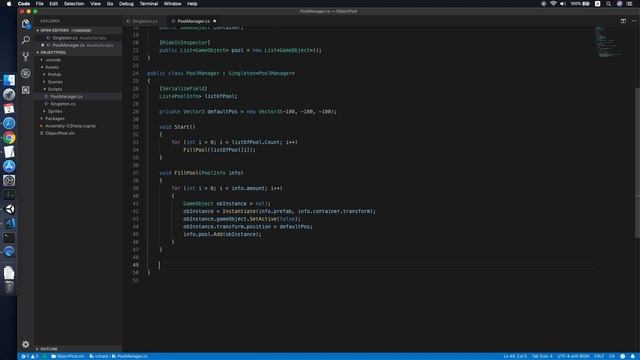This screenshot has height=360, width=640.
Task: Open the Debug menu
Action: tap(126, 4)
